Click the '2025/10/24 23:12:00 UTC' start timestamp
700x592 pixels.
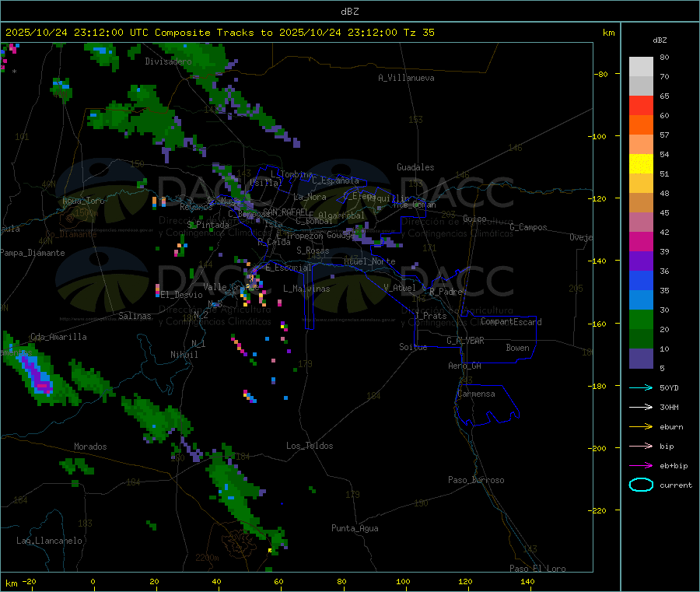click(x=77, y=33)
